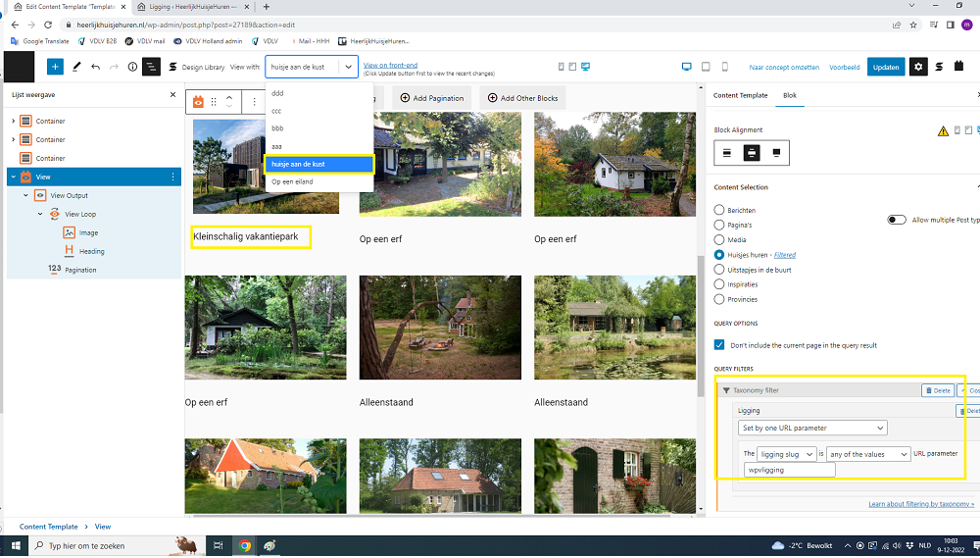Image resolution: width=980 pixels, height=558 pixels.
Task: Click the Add Pagination button
Action: point(432,98)
